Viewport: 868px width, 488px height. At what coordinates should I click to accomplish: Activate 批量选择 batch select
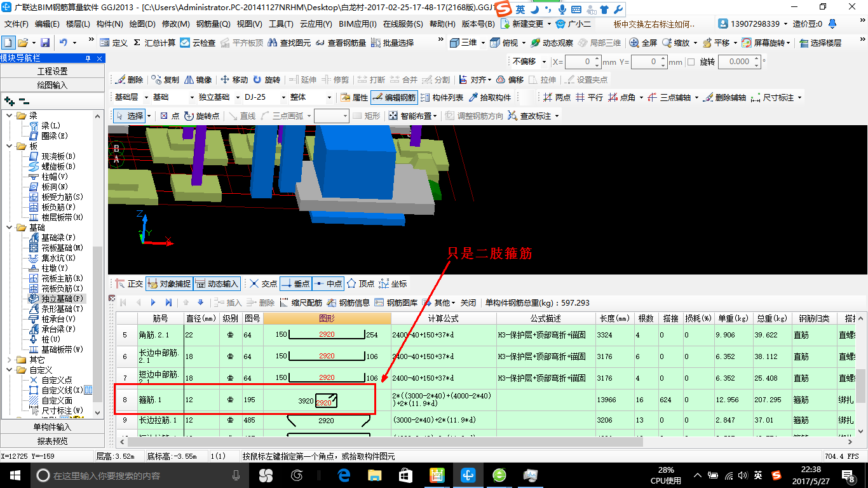(392, 43)
